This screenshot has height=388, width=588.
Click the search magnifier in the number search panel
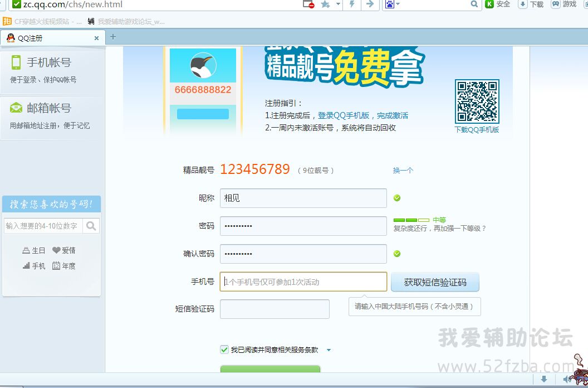[91, 226]
